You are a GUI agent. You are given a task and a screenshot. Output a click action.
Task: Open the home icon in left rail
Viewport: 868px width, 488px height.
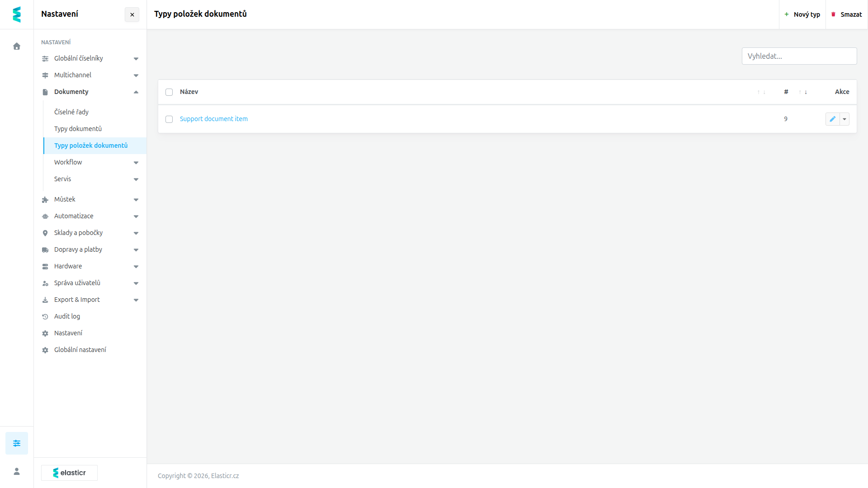(17, 46)
